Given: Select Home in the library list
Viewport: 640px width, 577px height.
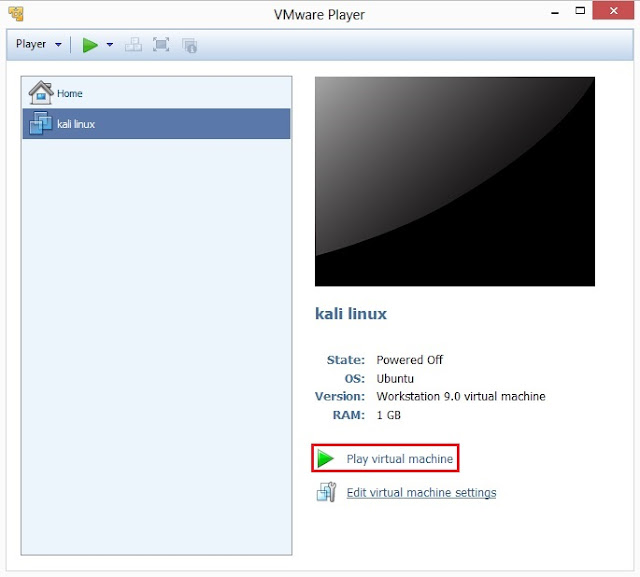Looking at the screenshot, I should coord(157,93).
